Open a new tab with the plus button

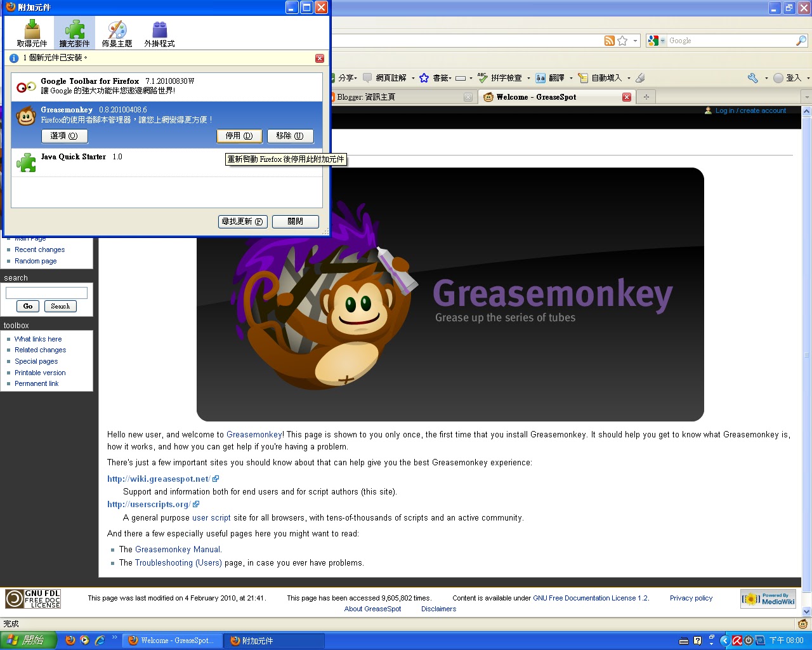point(646,97)
